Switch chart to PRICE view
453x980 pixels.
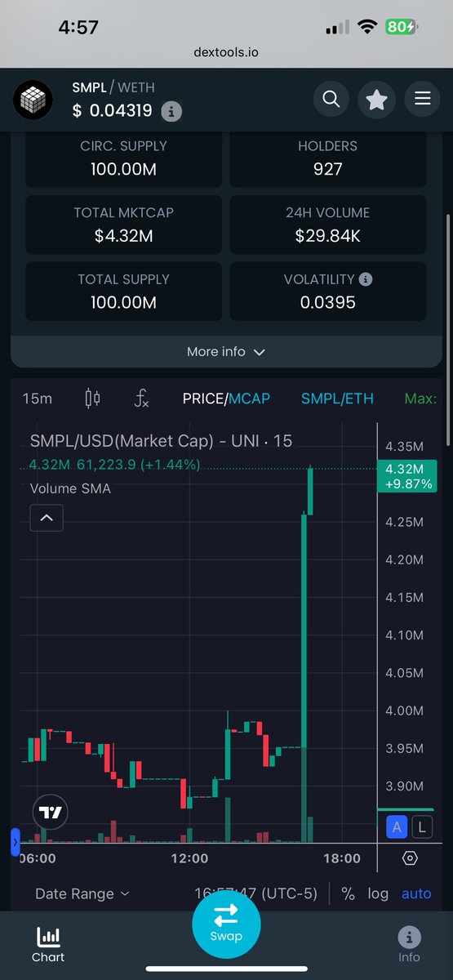(x=203, y=399)
